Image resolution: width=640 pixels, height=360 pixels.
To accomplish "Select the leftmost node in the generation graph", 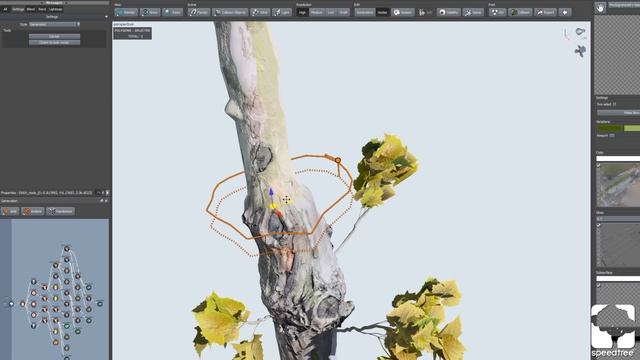I will pos(11,304).
